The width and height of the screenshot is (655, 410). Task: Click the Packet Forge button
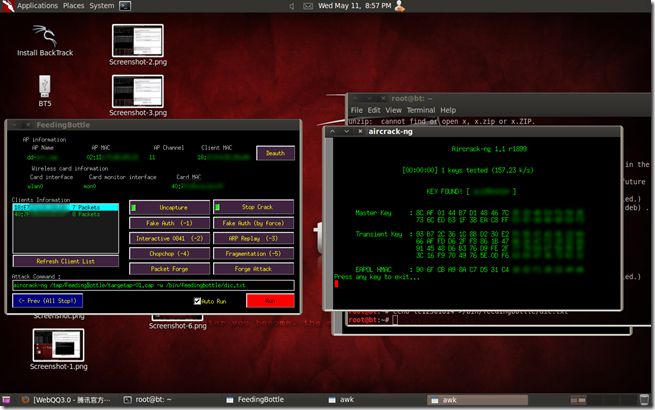[x=169, y=269]
